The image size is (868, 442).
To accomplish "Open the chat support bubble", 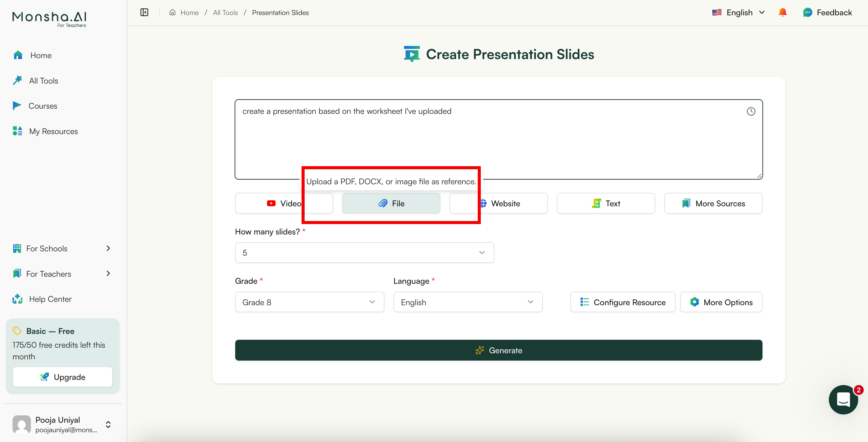I will 844,400.
